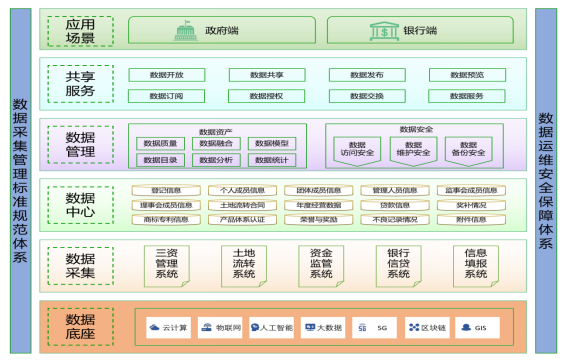This screenshot has height=362, width=567.
Task: Click the 数据采集管理标准规范体系 vertical bar
Action: pyautogui.click(x=21, y=181)
